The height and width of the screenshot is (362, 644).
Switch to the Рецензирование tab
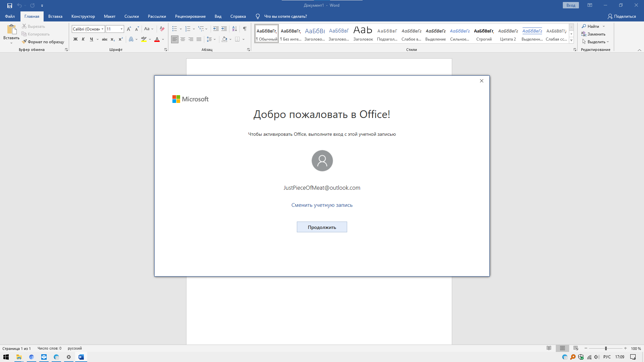[x=190, y=16]
